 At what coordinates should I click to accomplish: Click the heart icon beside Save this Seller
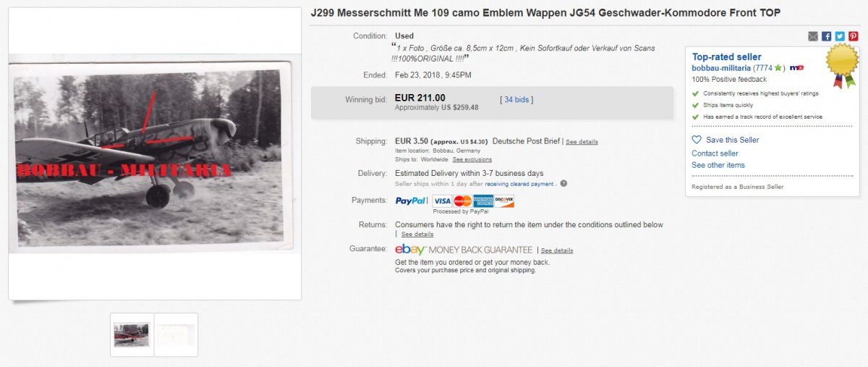[697, 140]
